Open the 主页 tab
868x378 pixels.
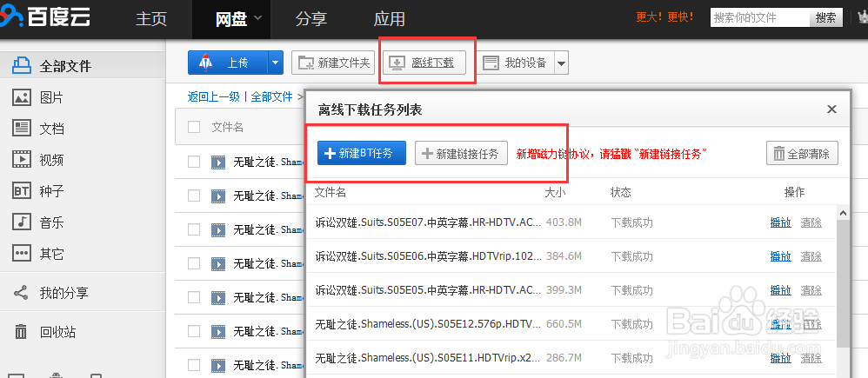click(x=151, y=19)
